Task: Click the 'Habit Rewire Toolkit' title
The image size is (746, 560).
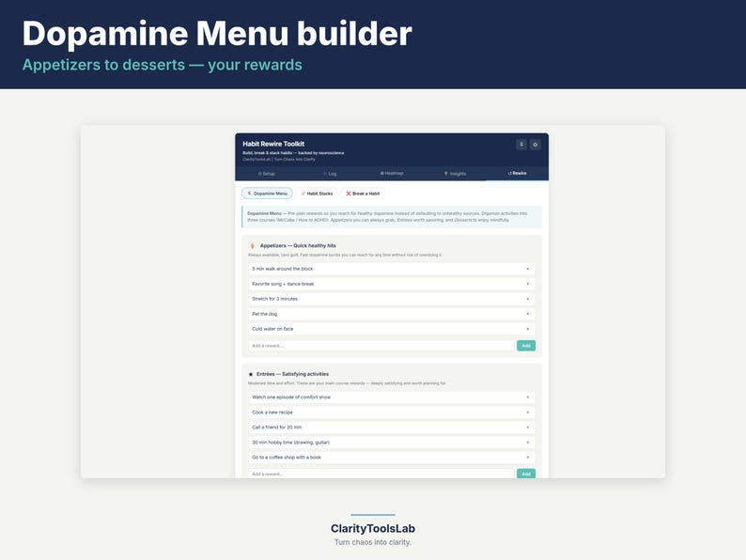Action: [x=273, y=144]
